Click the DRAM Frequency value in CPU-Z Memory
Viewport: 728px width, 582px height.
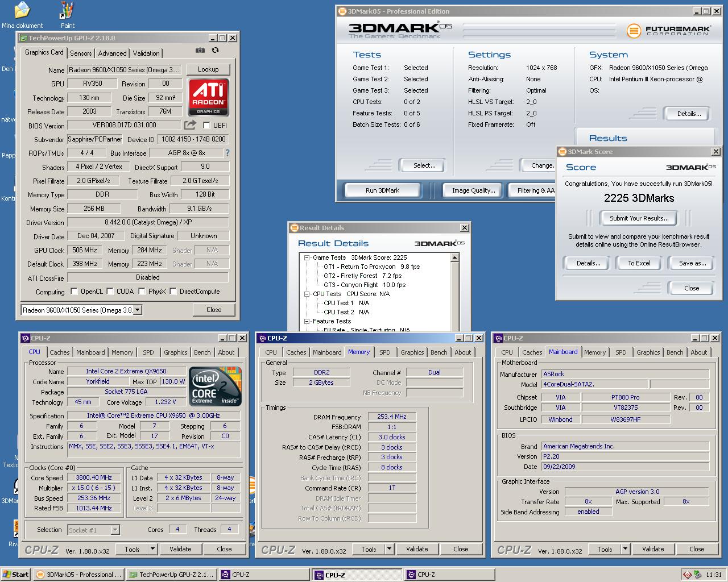click(392, 417)
